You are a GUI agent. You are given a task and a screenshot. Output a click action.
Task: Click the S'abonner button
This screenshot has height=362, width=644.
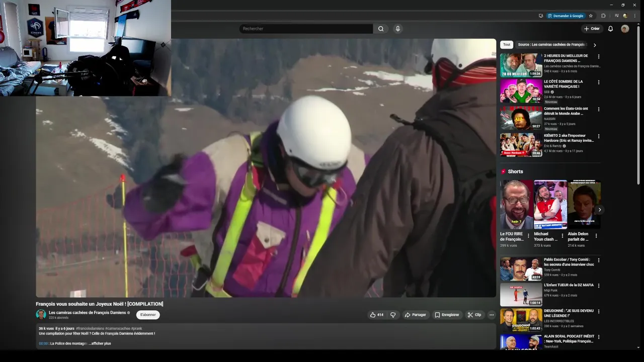(x=148, y=315)
